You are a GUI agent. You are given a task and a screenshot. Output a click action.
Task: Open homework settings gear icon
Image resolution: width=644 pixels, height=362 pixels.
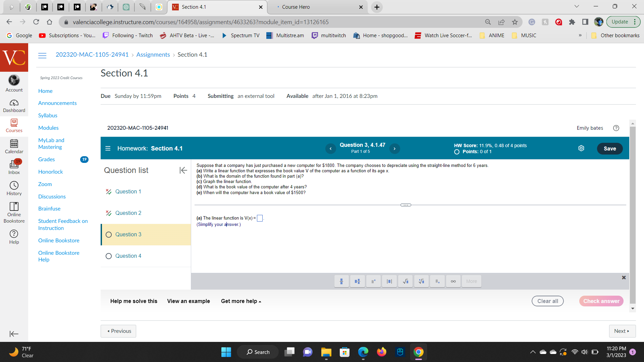[x=581, y=148]
